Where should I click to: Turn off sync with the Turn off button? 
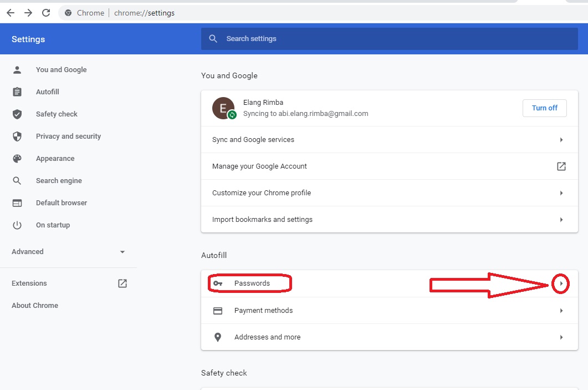pyautogui.click(x=545, y=108)
